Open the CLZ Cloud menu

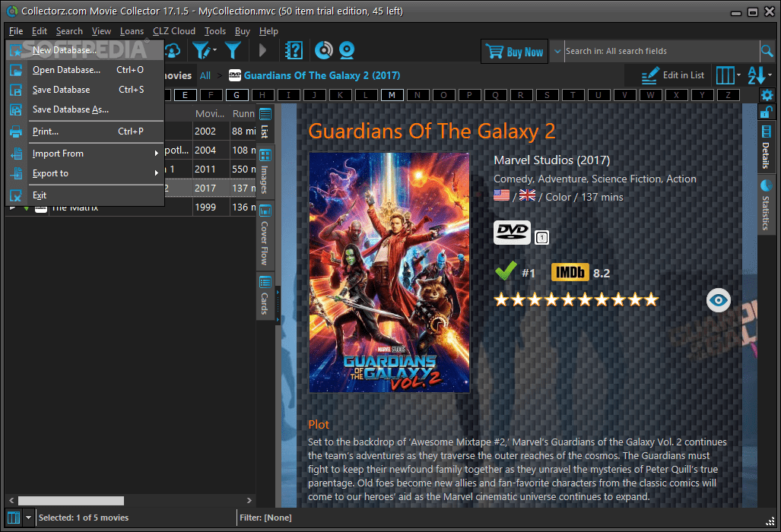click(174, 31)
